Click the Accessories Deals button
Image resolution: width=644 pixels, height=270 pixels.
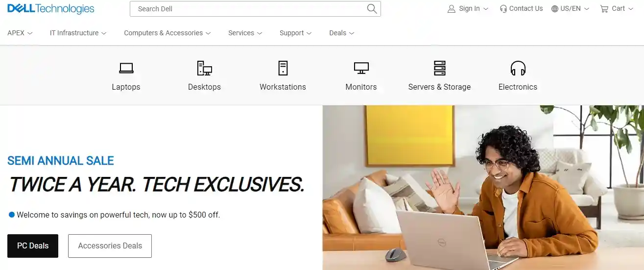pos(110,246)
